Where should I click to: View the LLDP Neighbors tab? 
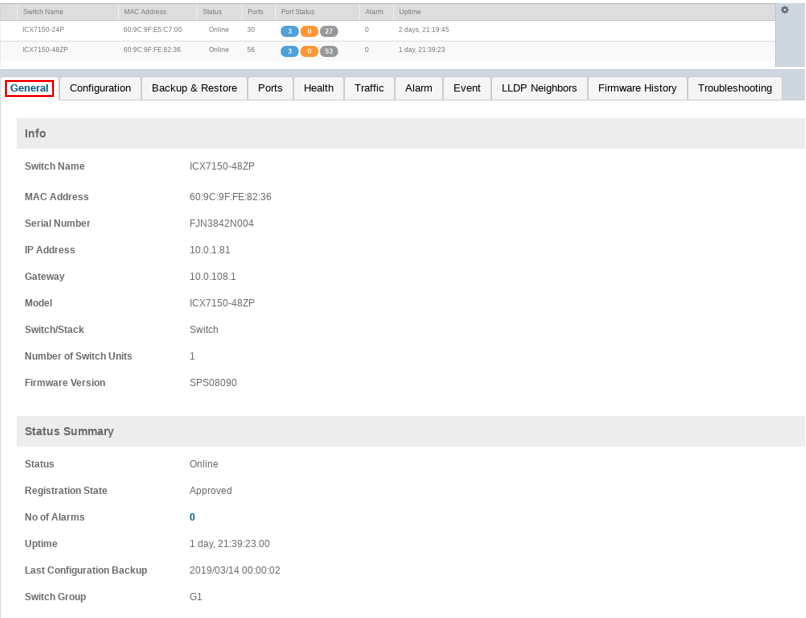click(539, 88)
